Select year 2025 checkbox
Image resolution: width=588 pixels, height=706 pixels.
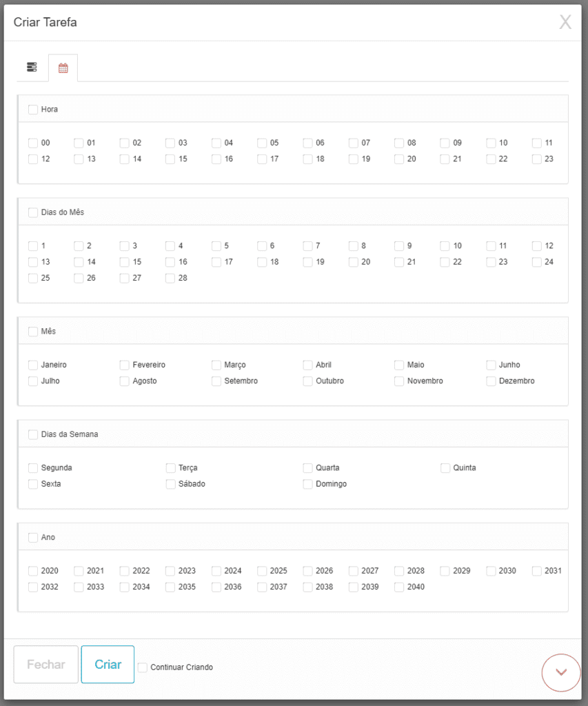click(262, 571)
